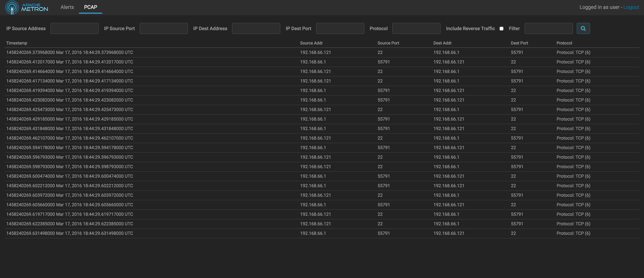Focus the IP Dest Port input
Image resolution: width=644 pixels, height=278 pixels.
[340, 29]
